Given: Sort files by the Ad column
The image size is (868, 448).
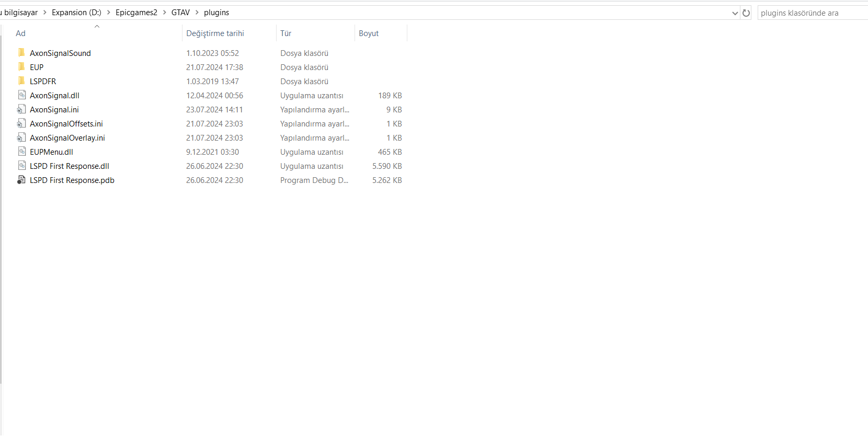Looking at the screenshot, I should coord(20,33).
